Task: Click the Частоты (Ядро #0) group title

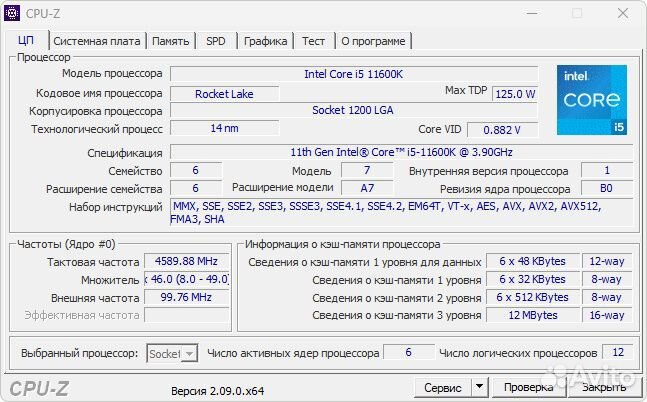Action: (66, 244)
